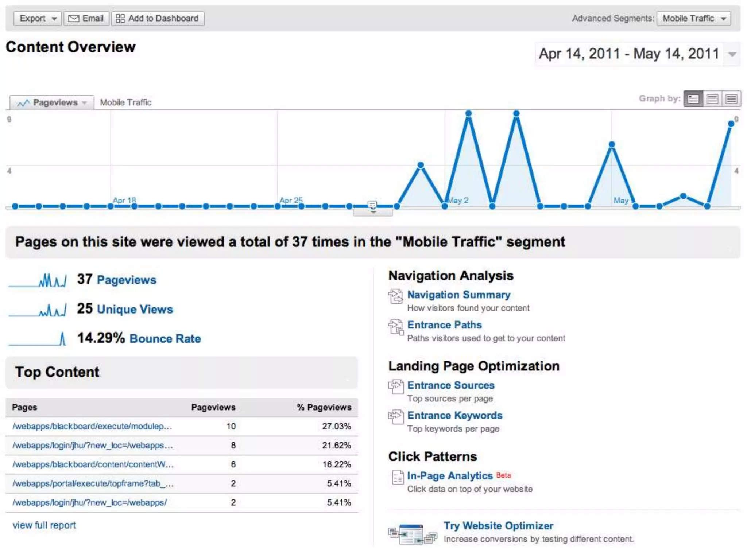
Task: Select the graph by day view
Action: 693,99
